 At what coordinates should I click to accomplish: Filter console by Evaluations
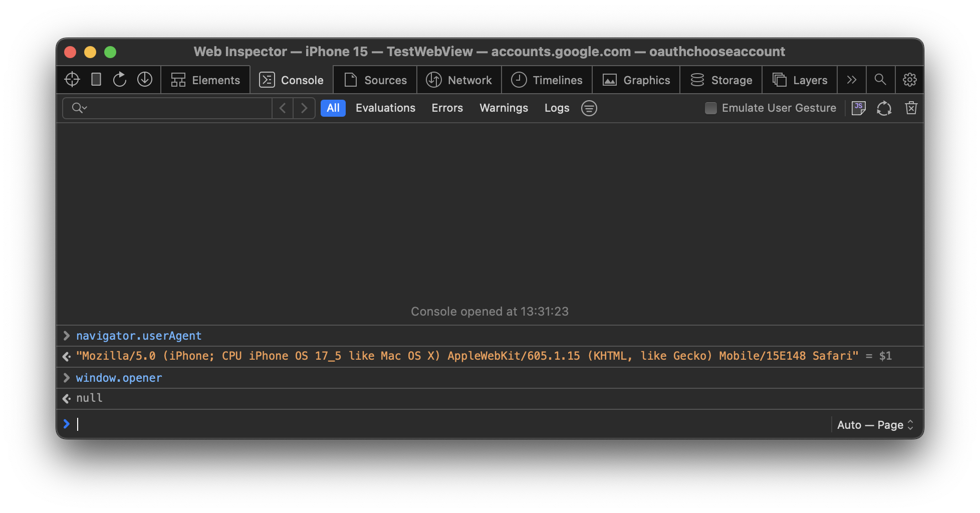click(385, 108)
